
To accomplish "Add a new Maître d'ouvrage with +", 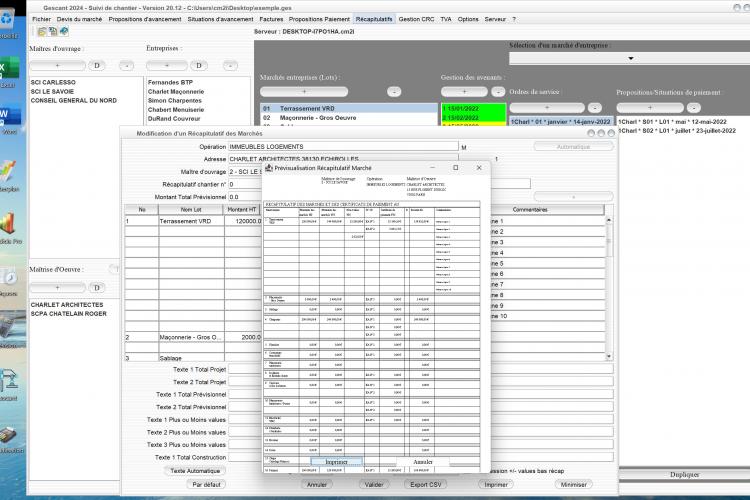I will tap(57, 66).
